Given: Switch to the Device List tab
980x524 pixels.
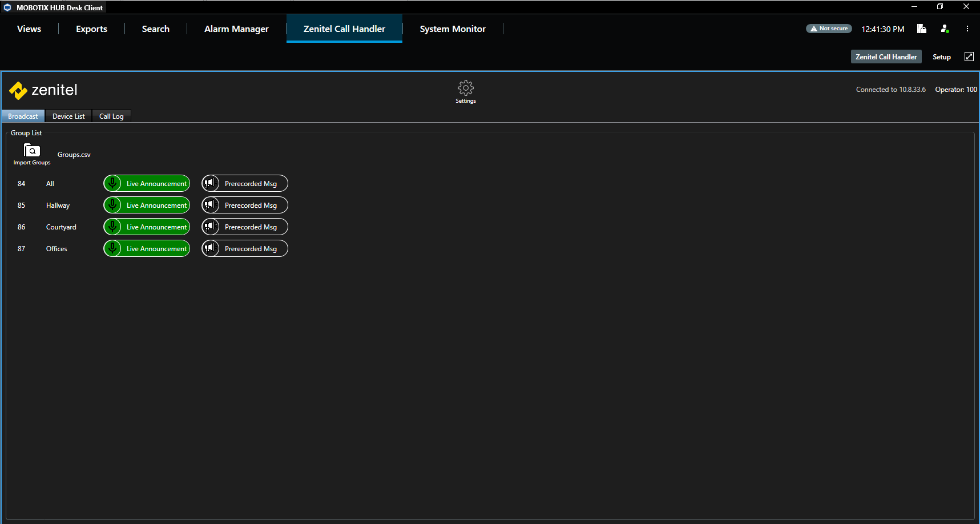Looking at the screenshot, I should tap(68, 116).
